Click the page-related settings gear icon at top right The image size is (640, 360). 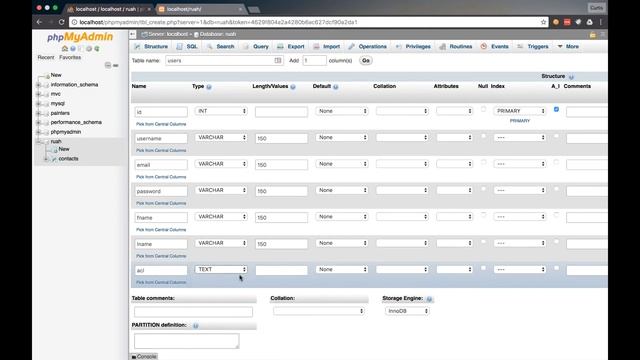pos(602,35)
